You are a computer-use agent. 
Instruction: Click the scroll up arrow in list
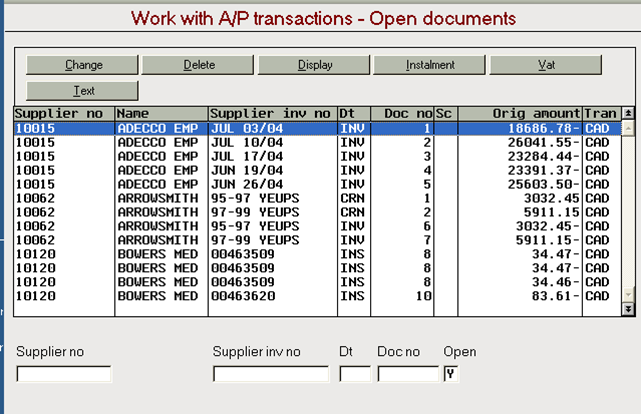[x=628, y=129]
